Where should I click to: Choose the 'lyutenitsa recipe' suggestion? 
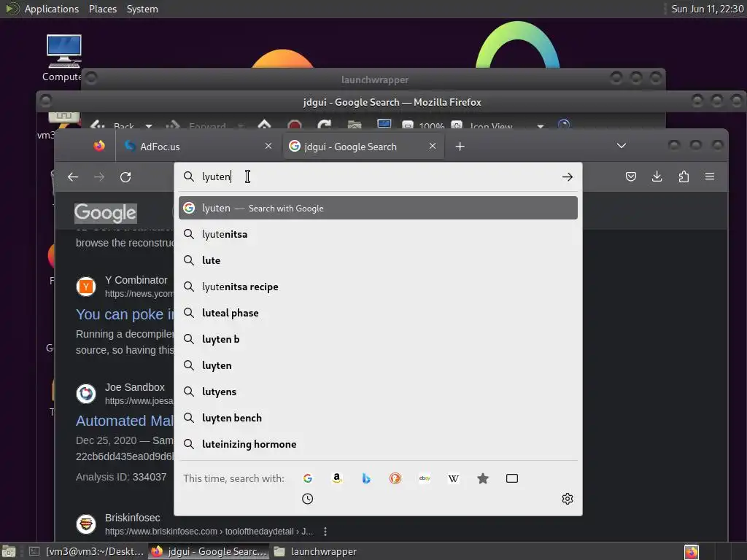tap(378, 287)
